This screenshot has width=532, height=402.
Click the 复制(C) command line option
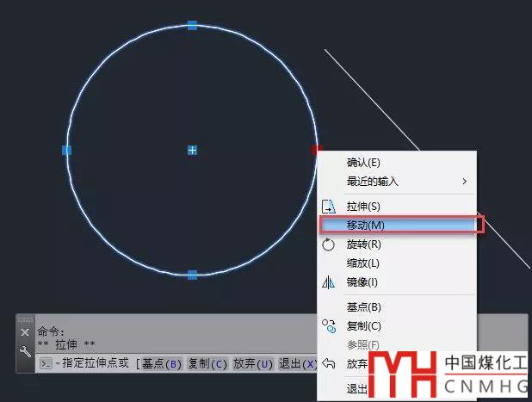click(x=207, y=364)
